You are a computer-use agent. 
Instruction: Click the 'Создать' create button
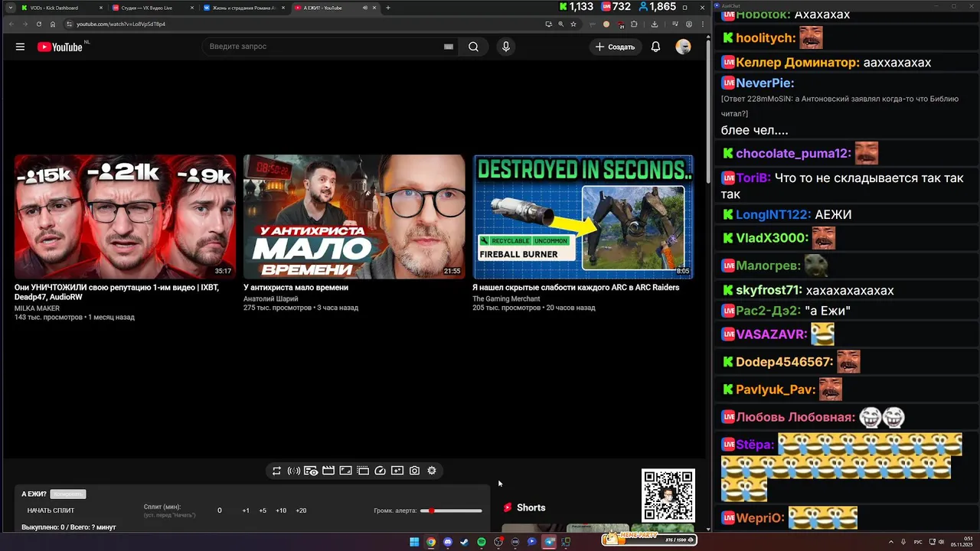click(x=615, y=47)
